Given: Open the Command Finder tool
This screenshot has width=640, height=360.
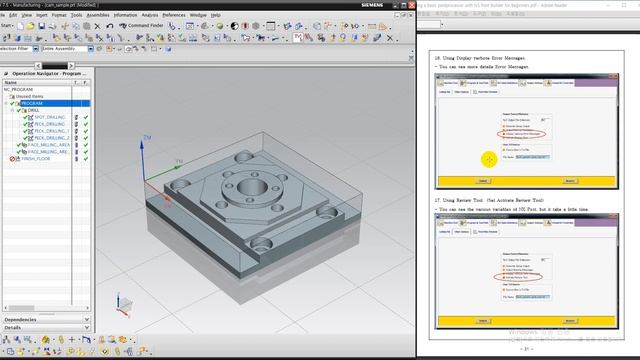Looking at the screenshot, I should (x=141, y=26).
